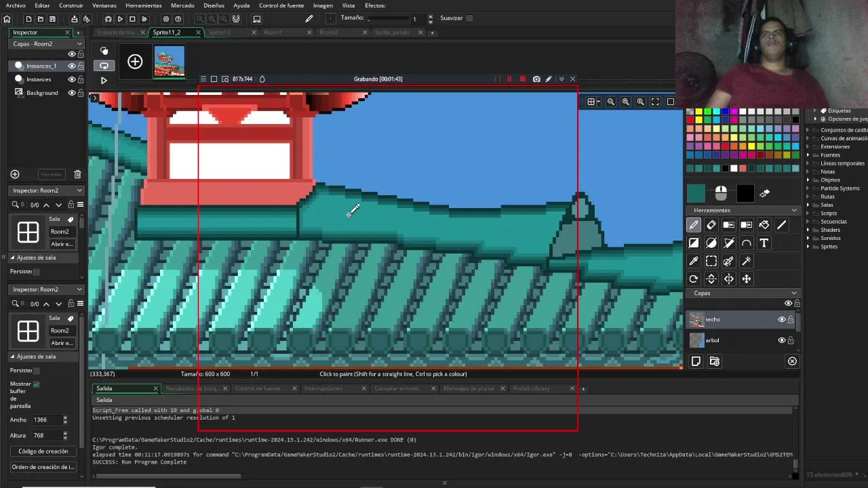The height and width of the screenshot is (488, 868).
Task: Toggle visibility of Instances_1 layer
Action: coord(71,66)
